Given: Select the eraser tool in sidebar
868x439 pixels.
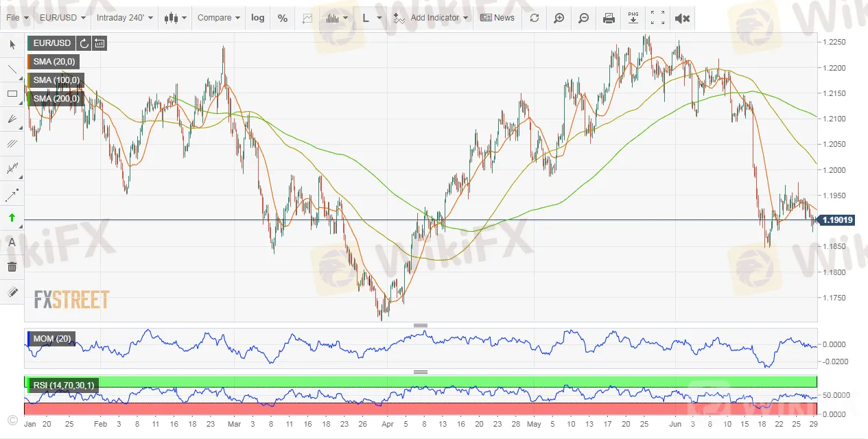Looking at the screenshot, I should 12,292.
